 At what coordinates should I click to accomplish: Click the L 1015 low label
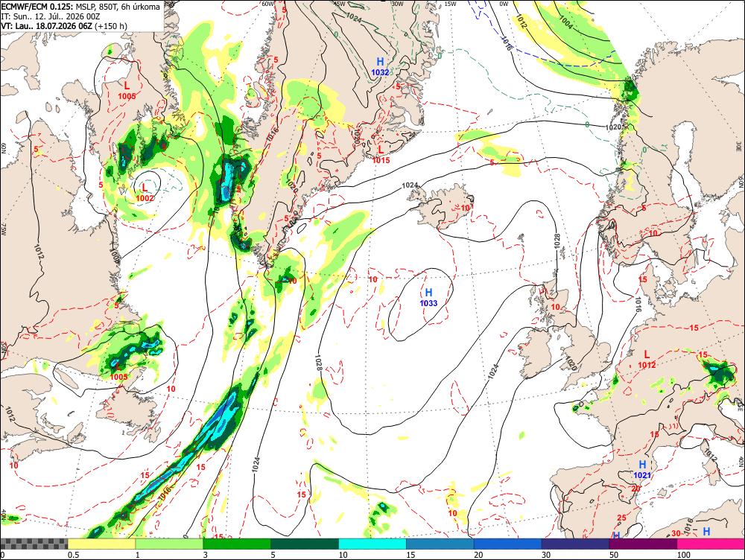(x=381, y=155)
